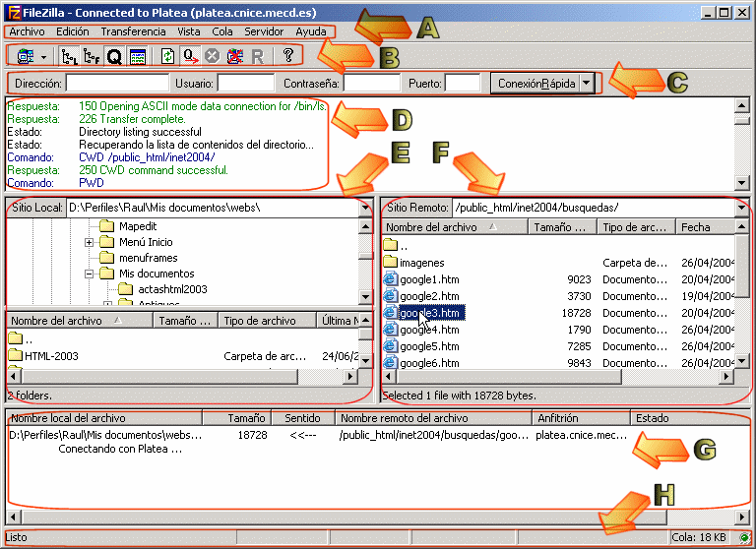
Task: Open the Transferencia menu
Action: point(133,31)
